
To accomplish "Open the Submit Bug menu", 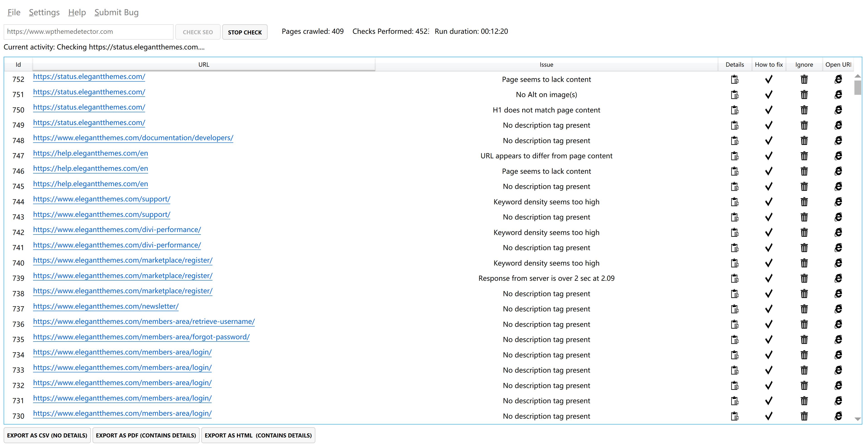I will point(116,12).
